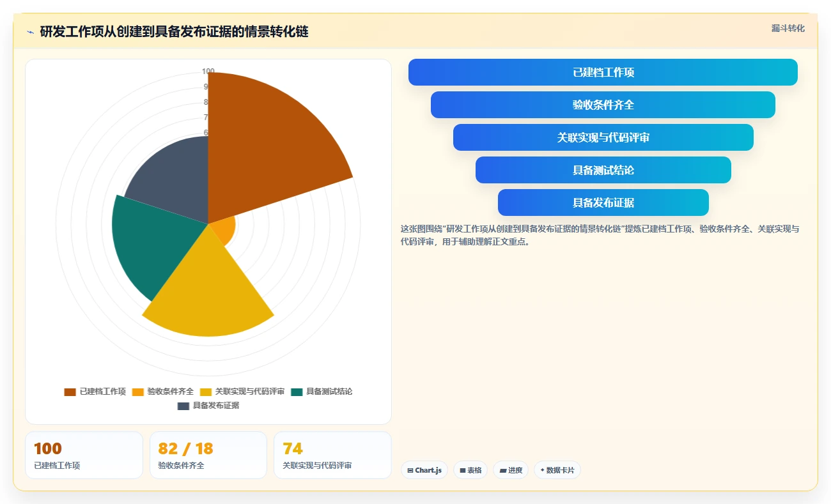
Task: Click the Chart.js tag chip
Action: [424, 470]
